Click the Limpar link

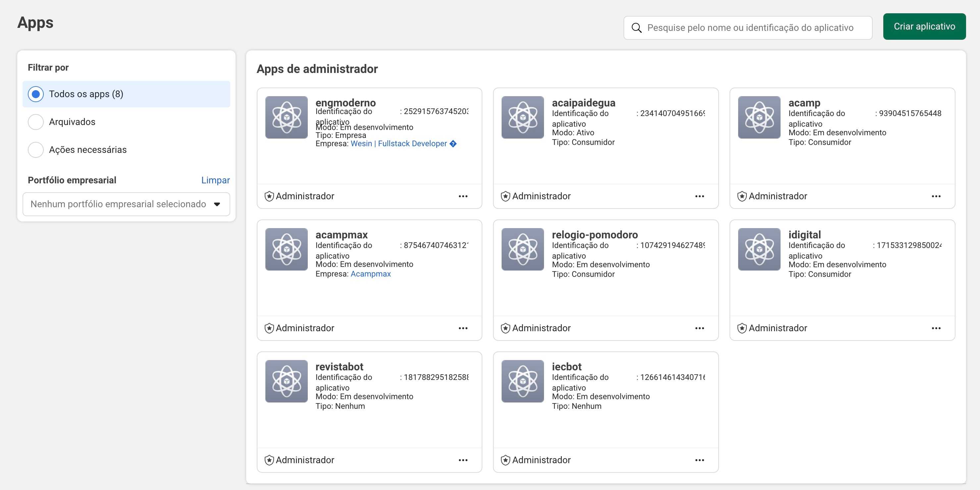[x=215, y=180]
